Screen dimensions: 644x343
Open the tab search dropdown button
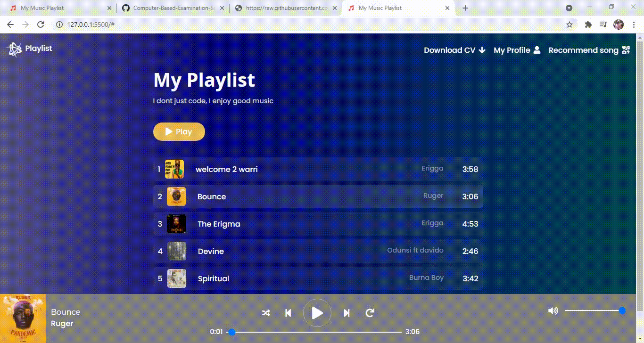point(569,8)
